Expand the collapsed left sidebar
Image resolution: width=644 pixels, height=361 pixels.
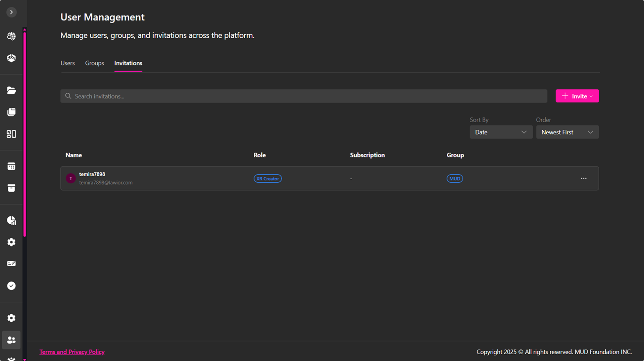pyautogui.click(x=11, y=12)
